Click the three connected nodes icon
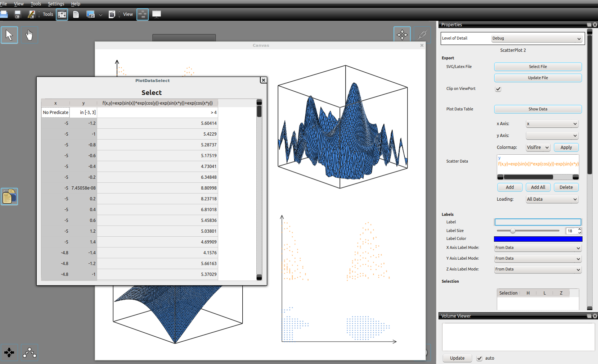598x364 pixels. pos(30,352)
